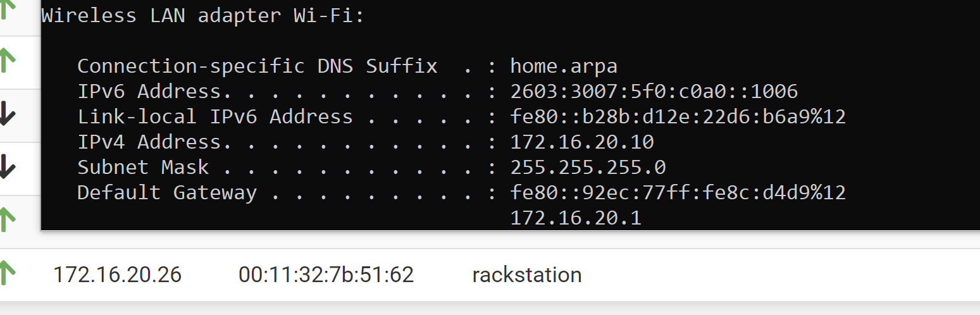Viewport: 980px width, 315px height.
Task: Click the IPv4 address 172.16.20.10
Action: click(582, 142)
